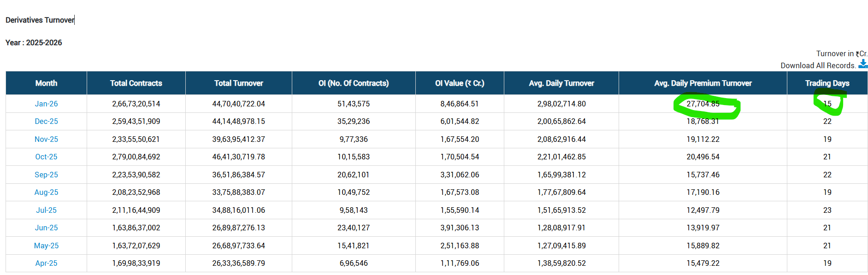Click the OI (No. Of Contracts) header
Image resolution: width=868 pixels, height=275 pixels.
point(354,83)
